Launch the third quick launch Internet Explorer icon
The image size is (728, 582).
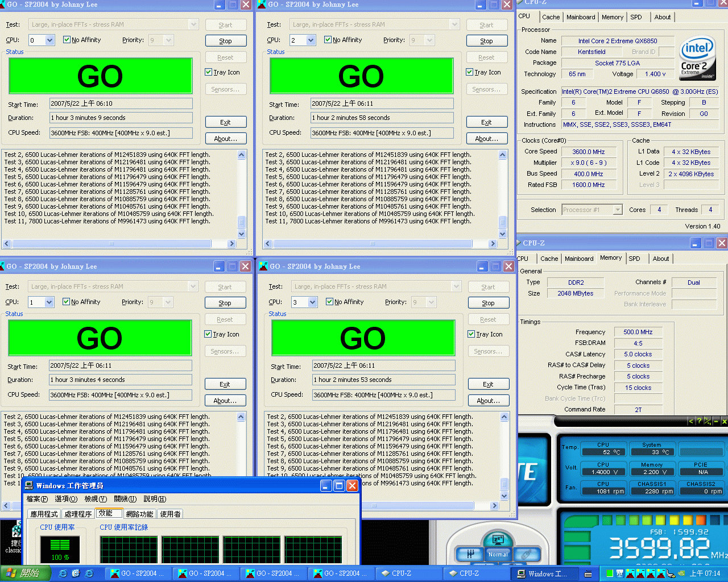tap(89, 573)
